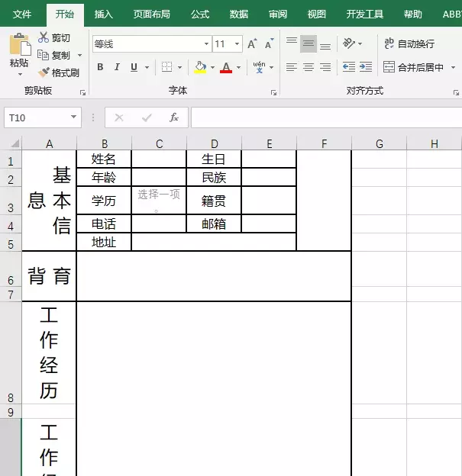
Task: Open the 复制 copy options arrow
Action: click(x=79, y=55)
